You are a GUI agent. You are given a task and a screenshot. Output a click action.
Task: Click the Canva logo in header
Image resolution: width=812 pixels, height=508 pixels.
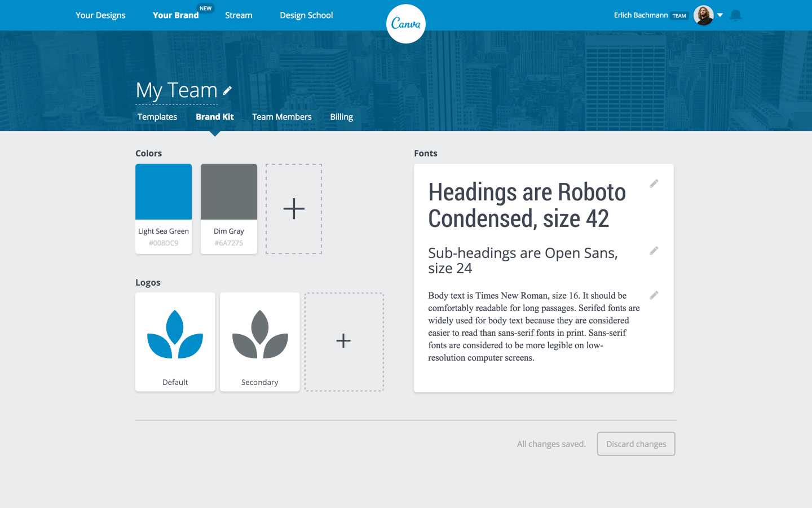[x=405, y=24]
